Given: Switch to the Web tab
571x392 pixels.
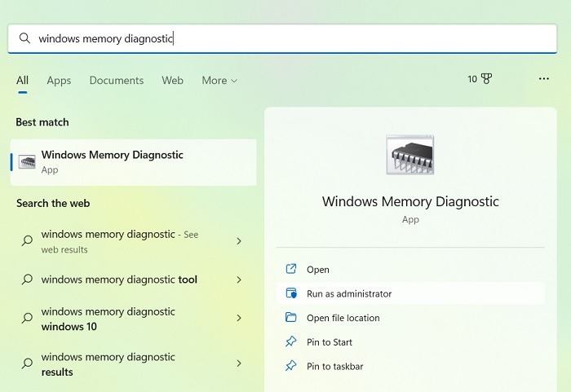Looking at the screenshot, I should pyautogui.click(x=172, y=81).
